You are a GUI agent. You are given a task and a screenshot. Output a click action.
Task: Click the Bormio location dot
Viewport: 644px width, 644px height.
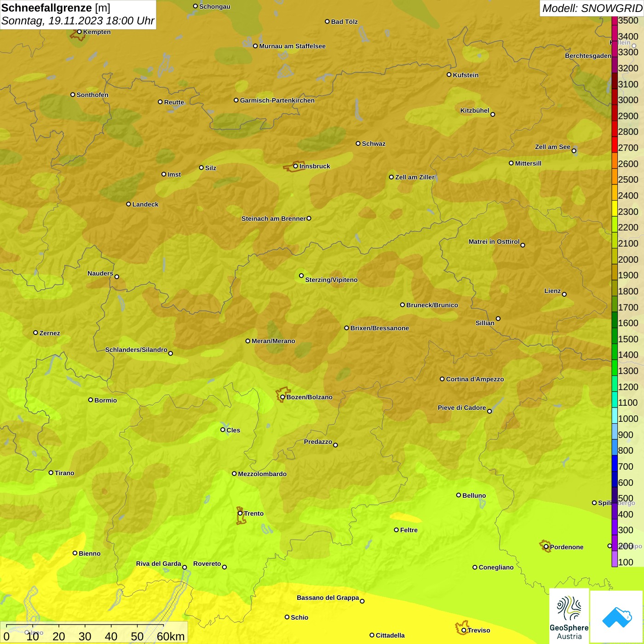pos(91,400)
